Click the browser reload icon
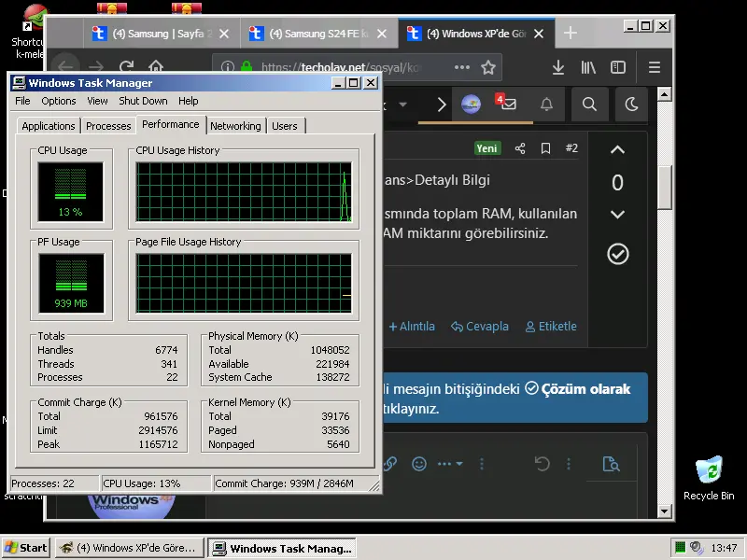Screen dimensions: 747x560 [x=126, y=66]
